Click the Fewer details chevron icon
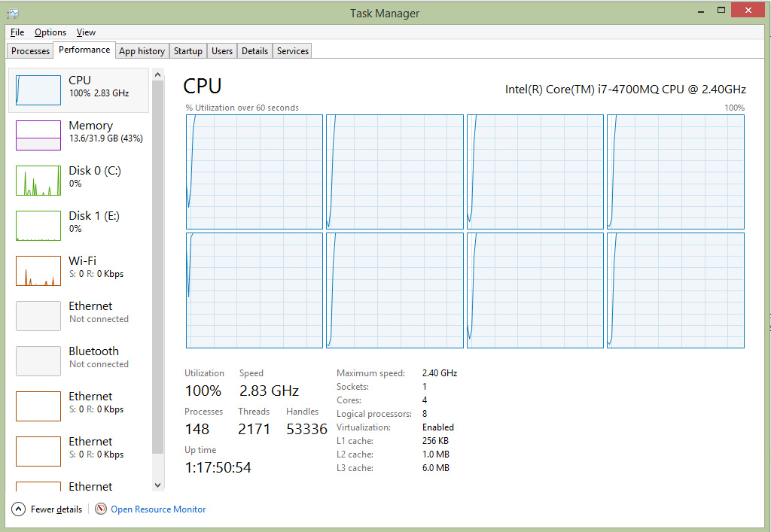Screen dimensions: 771x532 18,509
